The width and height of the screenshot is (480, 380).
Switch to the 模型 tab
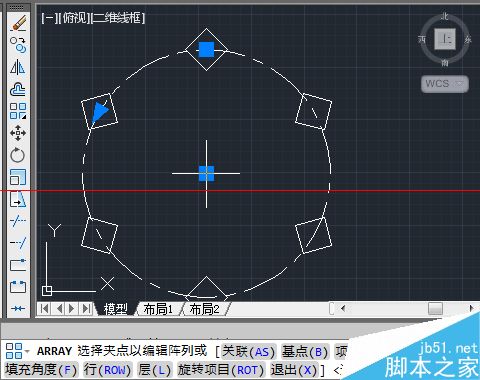click(115, 309)
